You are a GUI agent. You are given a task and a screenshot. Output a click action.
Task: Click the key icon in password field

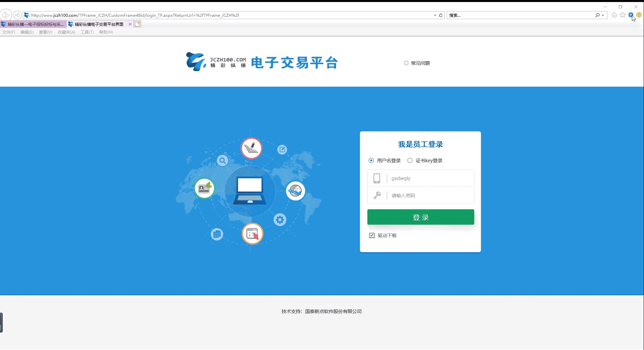[x=377, y=195]
